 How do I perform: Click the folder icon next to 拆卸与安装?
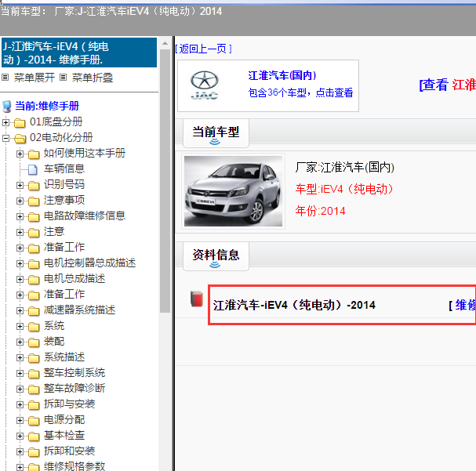click(x=34, y=405)
